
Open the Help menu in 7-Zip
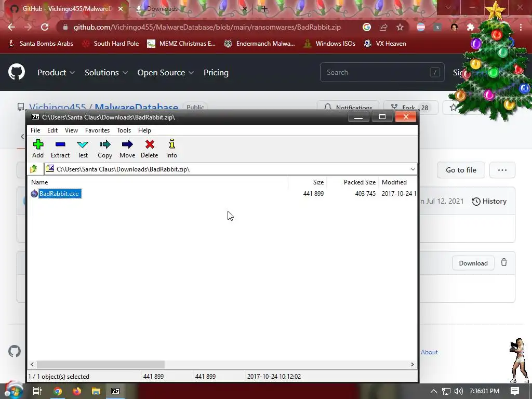coord(144,130)
